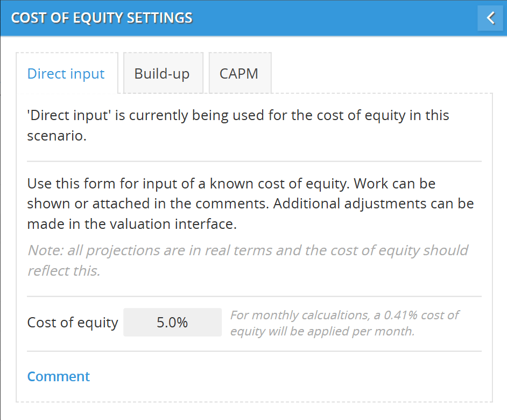This screenshot has width=507, height=420.
Task: Switch to the Direct input tab
Action: pos(66,74)
